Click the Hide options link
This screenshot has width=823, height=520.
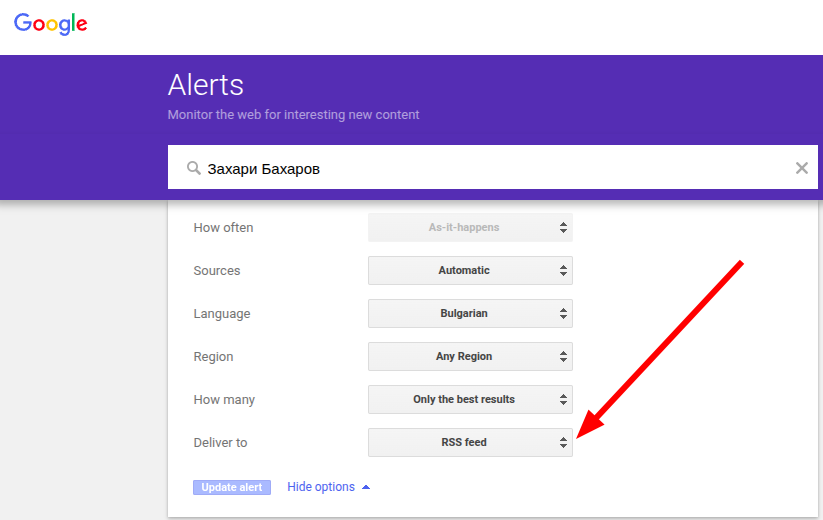(x=321, y=487)
